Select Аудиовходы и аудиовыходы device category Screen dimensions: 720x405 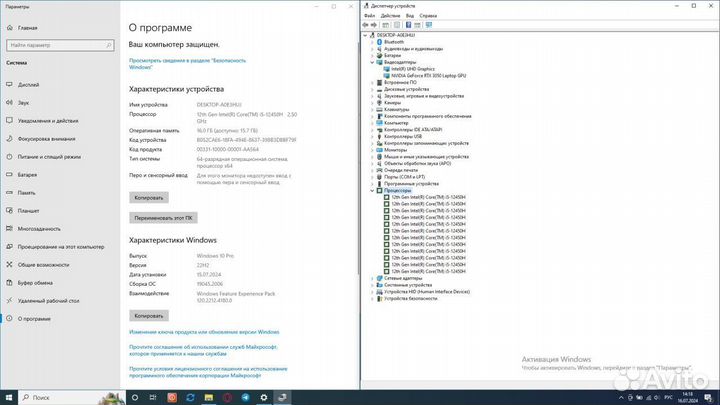413,49
